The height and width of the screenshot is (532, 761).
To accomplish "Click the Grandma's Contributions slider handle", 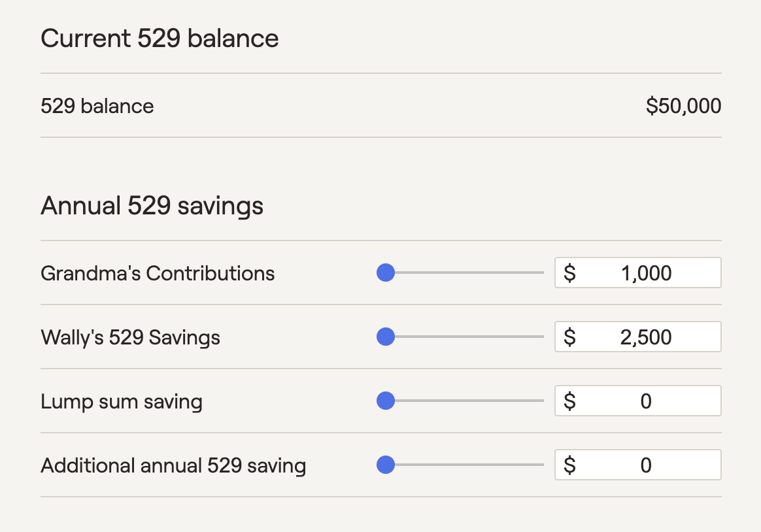I will pos(386,273).
